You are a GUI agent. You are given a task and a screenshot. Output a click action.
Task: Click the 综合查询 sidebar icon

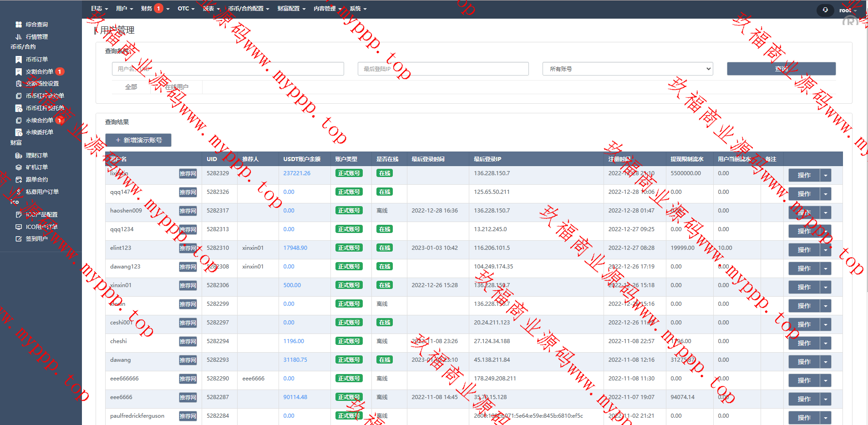[x=19, y=25]
